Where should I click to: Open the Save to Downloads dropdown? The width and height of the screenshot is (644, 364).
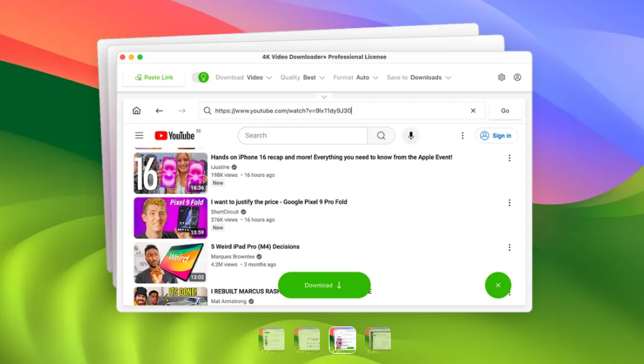pos(418,77)
